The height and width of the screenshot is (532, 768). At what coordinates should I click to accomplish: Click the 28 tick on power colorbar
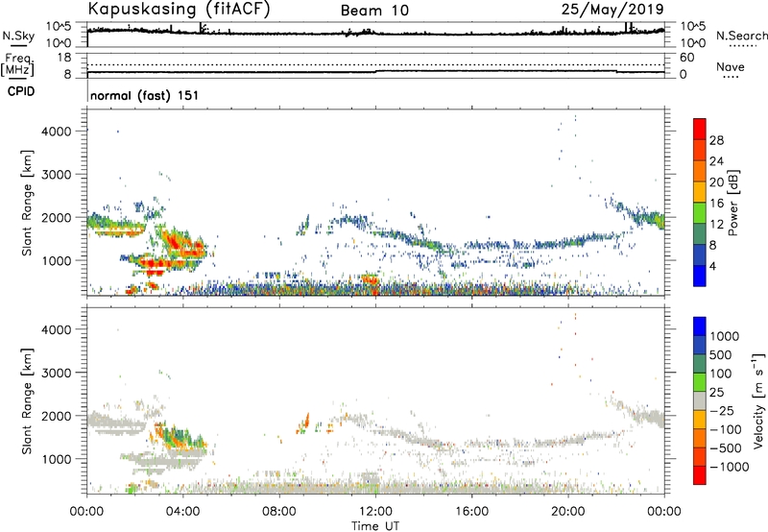pyautogui.click(x=716, y=140)
